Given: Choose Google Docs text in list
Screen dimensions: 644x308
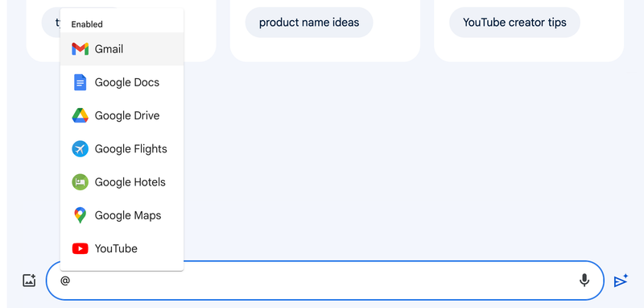Looking at the screenshot, I should pos(127,83).
